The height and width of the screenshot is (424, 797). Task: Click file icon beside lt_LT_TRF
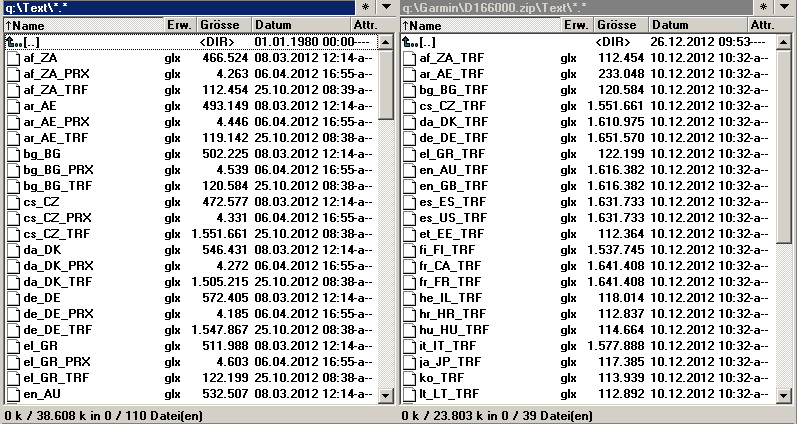tap(410, 395)
